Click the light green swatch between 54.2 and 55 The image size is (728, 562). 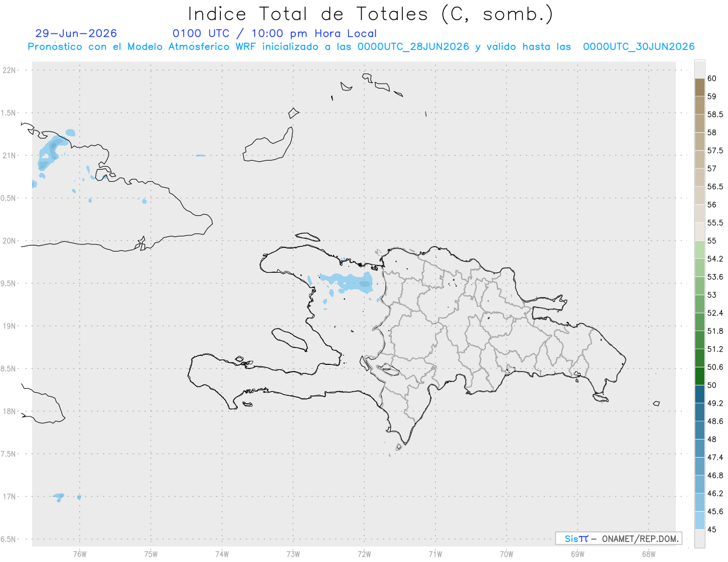tap(699, 250)
